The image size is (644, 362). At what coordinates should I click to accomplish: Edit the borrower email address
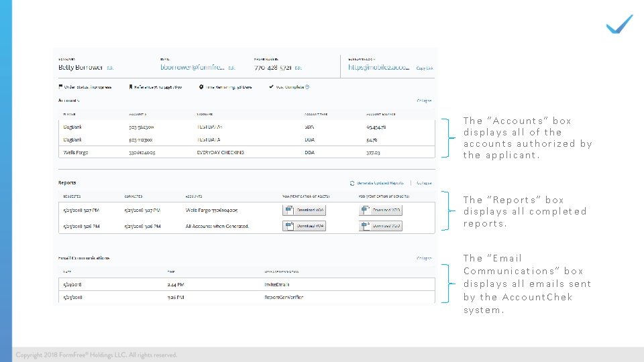tap(231, 68)
